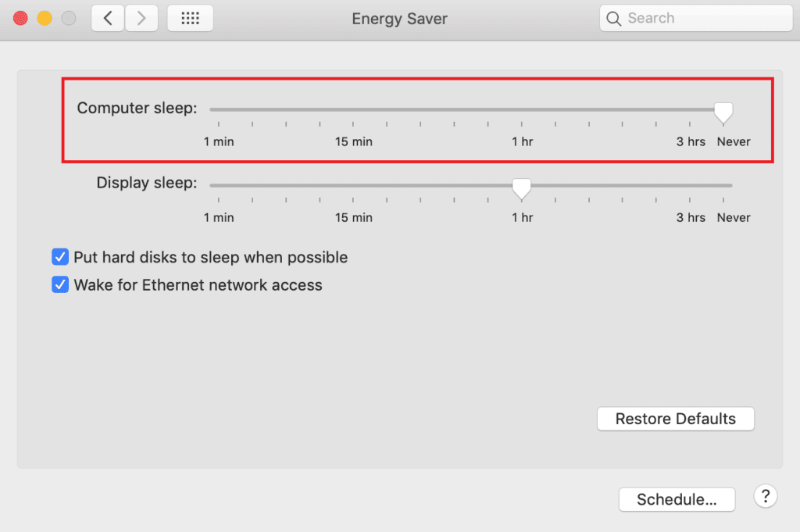Click the Display sleep slider thumb at 1 hr

[x=521, y=188]
